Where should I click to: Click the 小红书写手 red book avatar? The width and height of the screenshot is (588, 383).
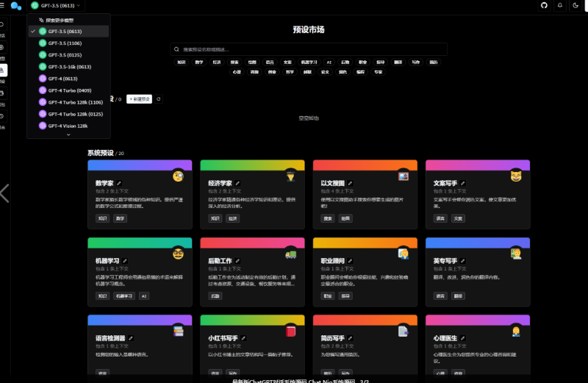coord(290,332)
